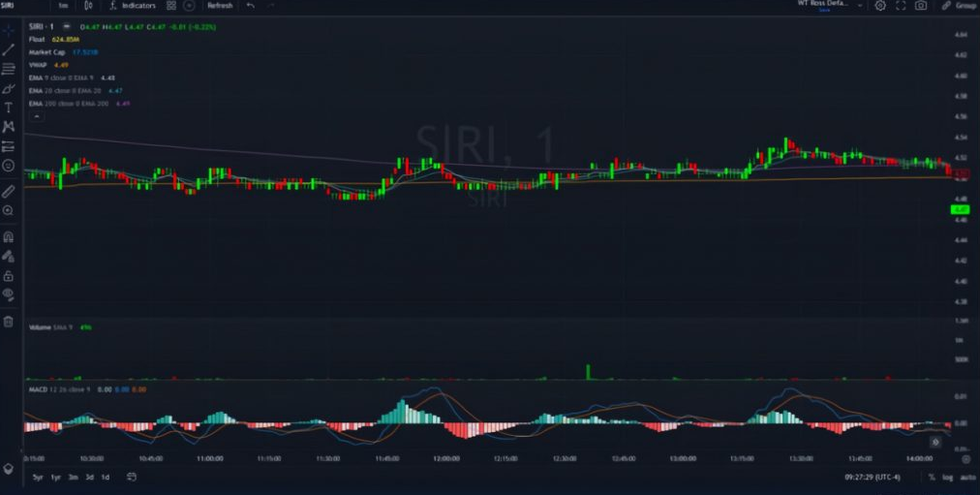The image size is (980, 495).
Task: Open chart settings gear icon
Action: point(880,6)
